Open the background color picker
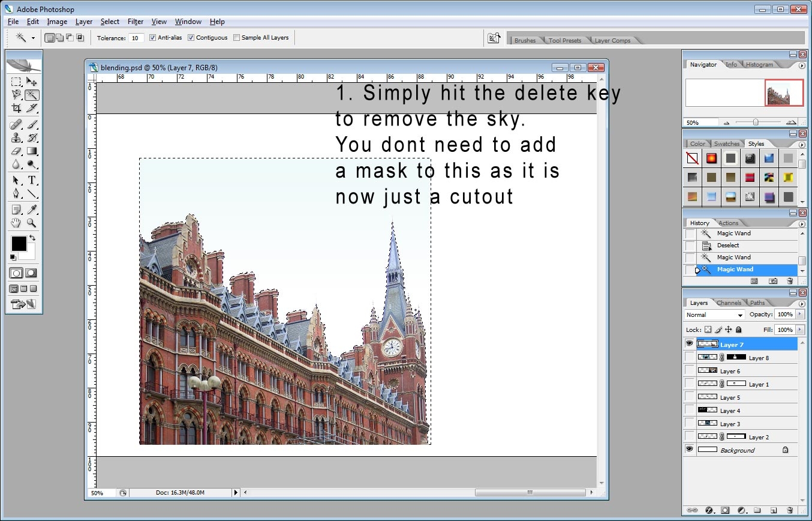 (x=31, y=255)
